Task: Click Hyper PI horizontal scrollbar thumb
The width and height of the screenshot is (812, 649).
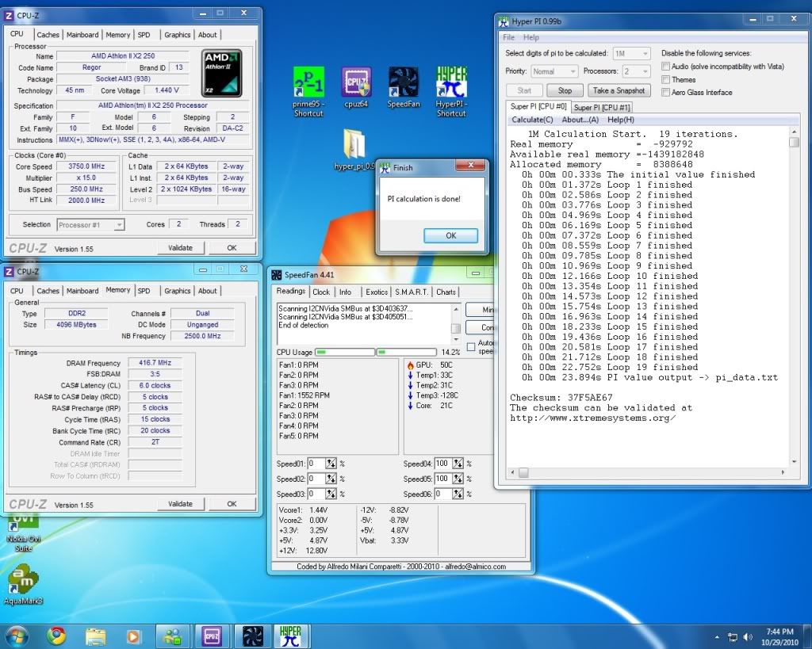Action: [x=523, y=472]
